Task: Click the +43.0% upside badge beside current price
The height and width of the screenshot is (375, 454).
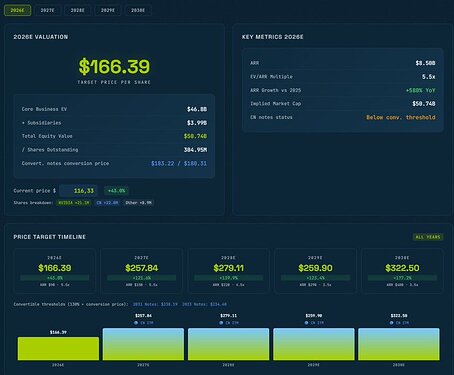Action: click(116, 191)
